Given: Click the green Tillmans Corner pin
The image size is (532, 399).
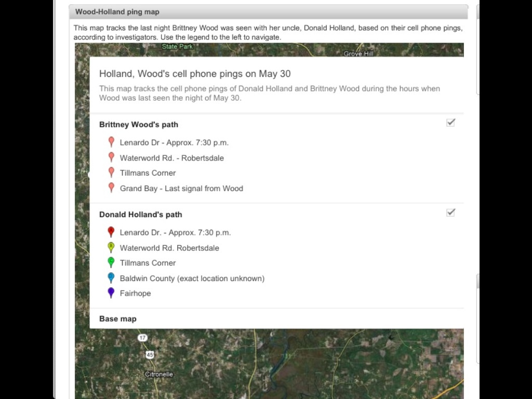Looking at the screenshot, I should pyautogui.click(x=111, y=262).
